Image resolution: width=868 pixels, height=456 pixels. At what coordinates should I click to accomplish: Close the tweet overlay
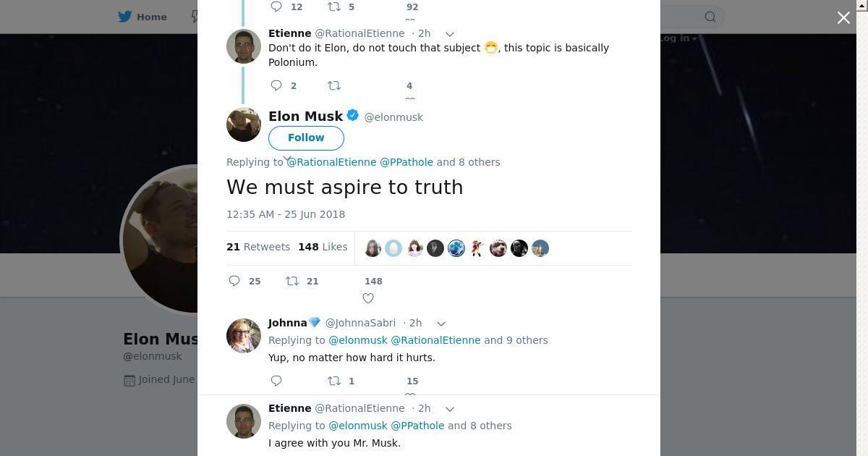[x=843, y=18]
